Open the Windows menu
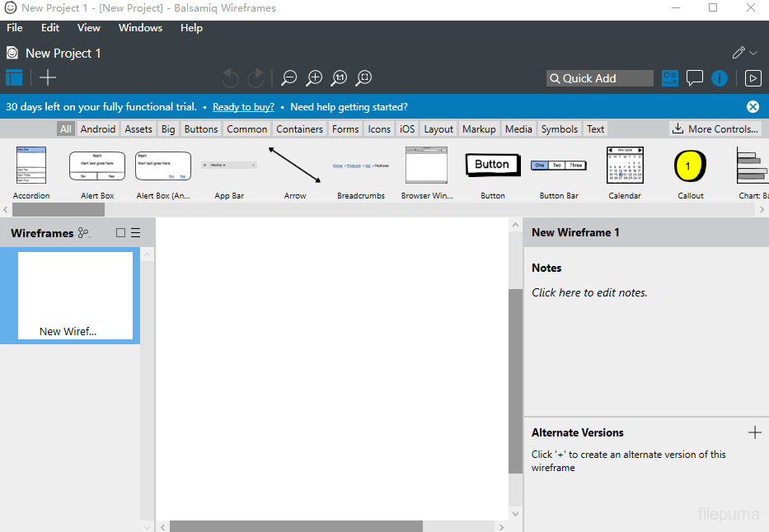This screenshot has width=769, height=532. click(x=140, y=28)
